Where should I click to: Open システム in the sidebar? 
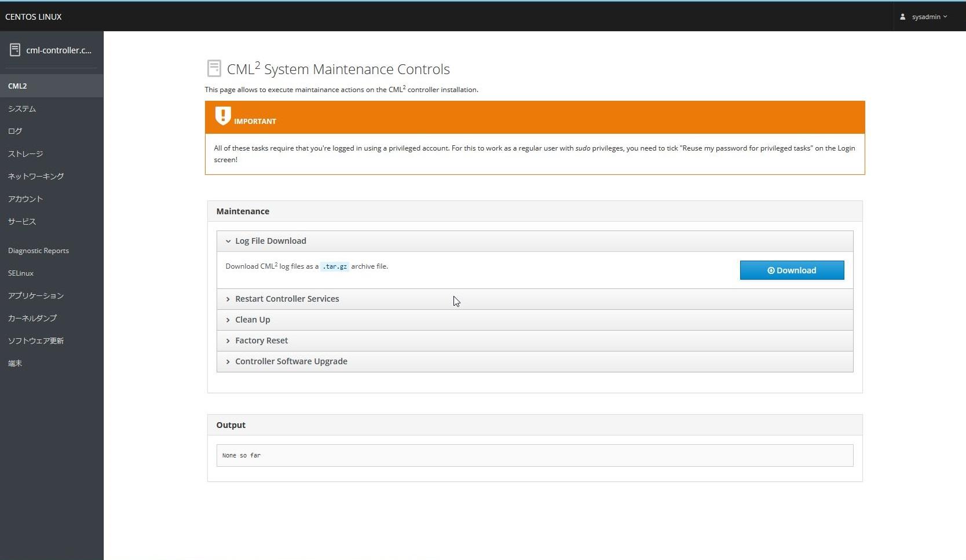tap(52, 108)
